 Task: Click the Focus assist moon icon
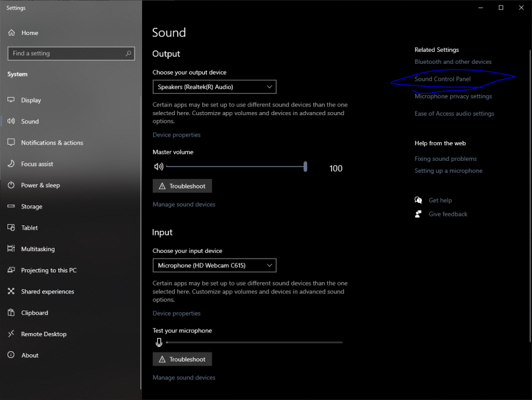pos(11,163)
